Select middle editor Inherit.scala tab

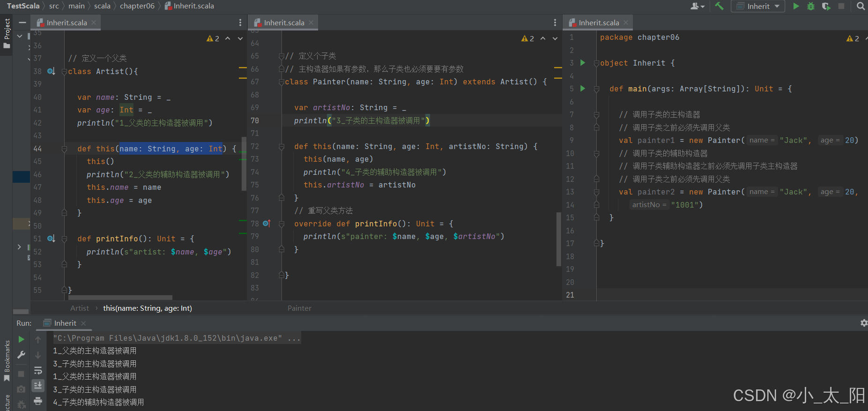click(x=284, y=22)
